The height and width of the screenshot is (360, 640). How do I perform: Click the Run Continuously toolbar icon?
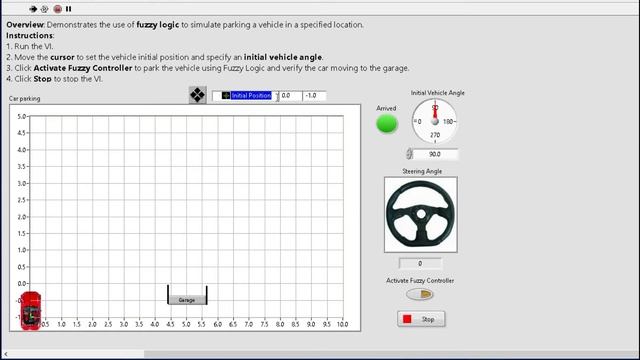(x=44, y=9)
